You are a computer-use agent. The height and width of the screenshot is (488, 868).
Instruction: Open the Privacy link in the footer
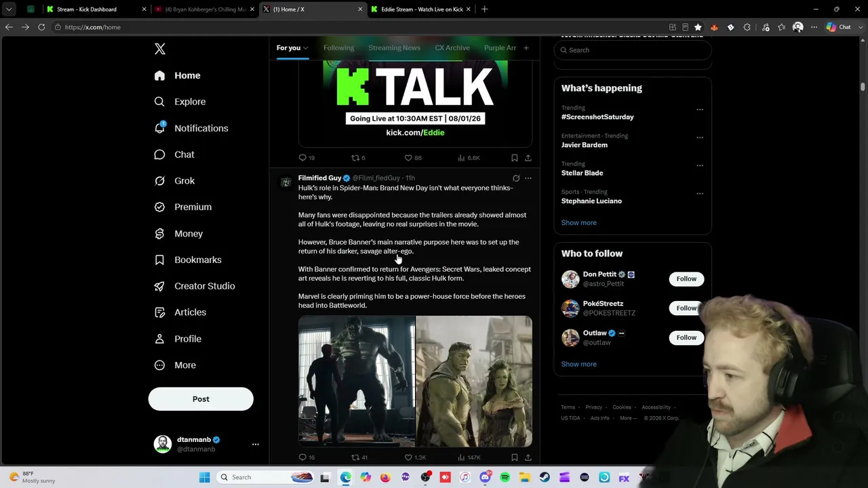[x=593, y=407]
